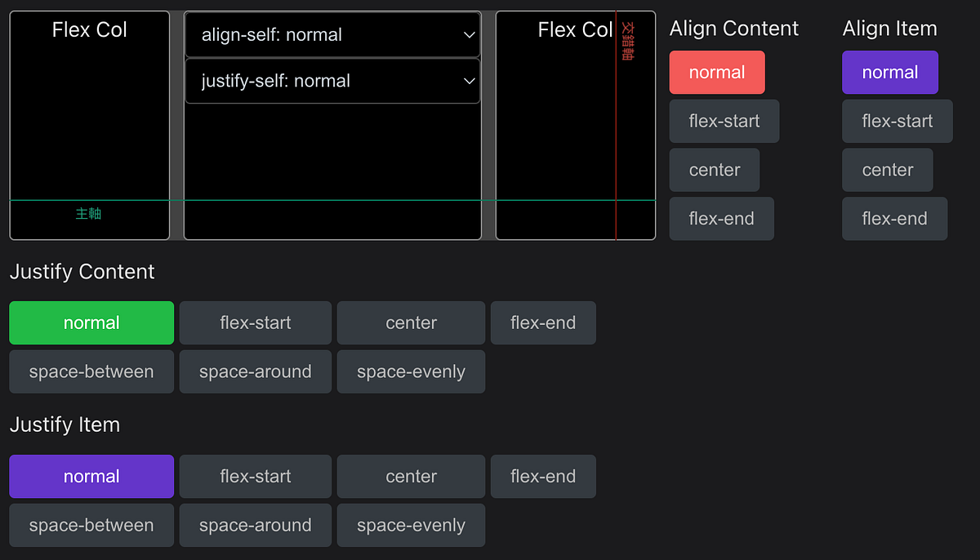Select flex-start under Align Item
The width and height of the screenshot is (980, 560).
click(x=897, y=121)
